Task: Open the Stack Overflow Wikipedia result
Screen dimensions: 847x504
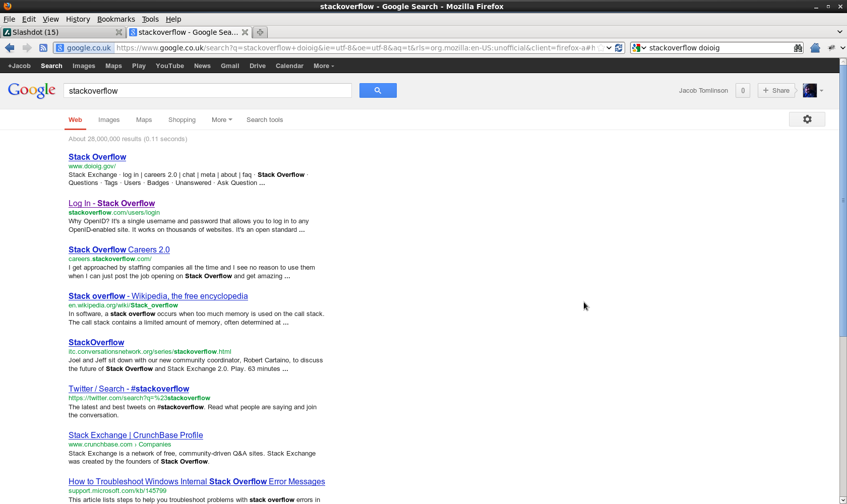Action: tap(158, 296)
